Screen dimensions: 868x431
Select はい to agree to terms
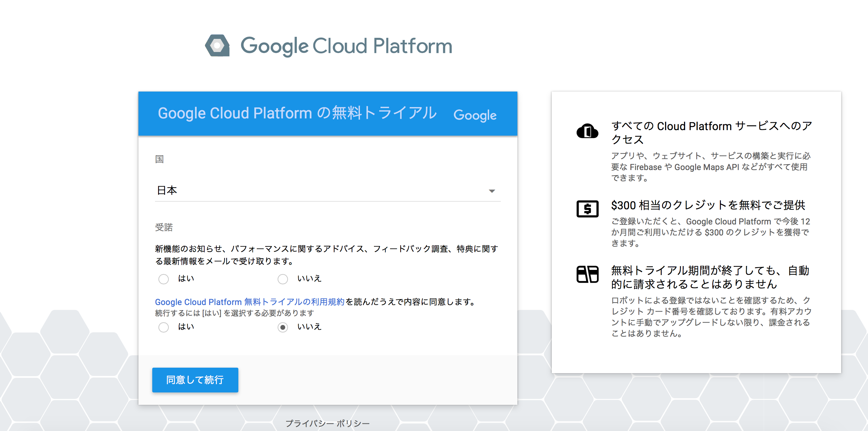point(164,327)
